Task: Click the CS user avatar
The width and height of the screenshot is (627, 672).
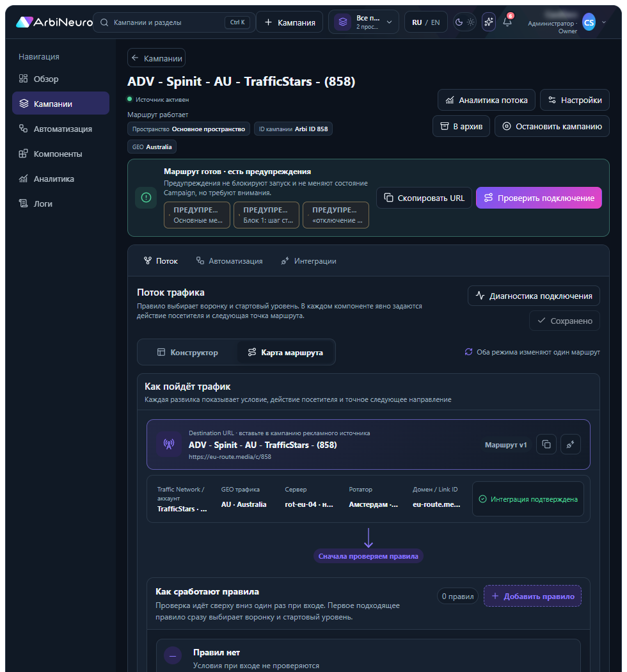Action: [x=589, y=22]
